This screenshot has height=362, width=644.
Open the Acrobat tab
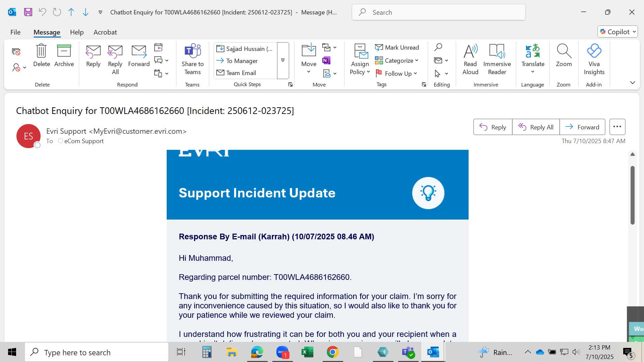pyautogui.click(x=105, y=32)
